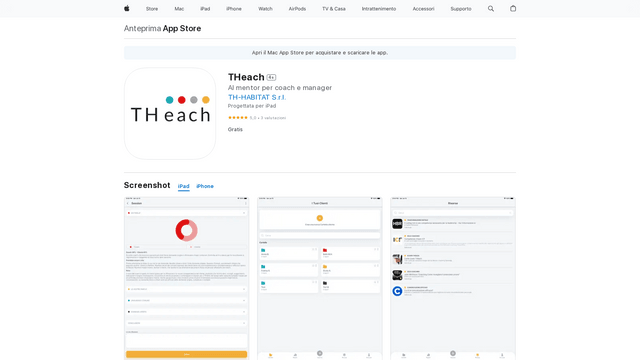The image size is (640, 360).
Task: Click the orange button in first screenshot
Action: 187,354
